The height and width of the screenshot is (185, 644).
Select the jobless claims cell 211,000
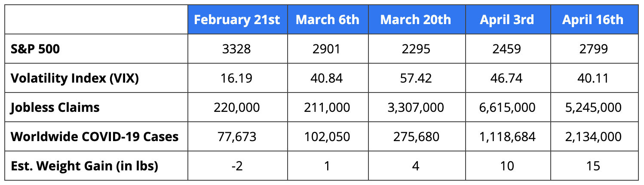(328, 108)
